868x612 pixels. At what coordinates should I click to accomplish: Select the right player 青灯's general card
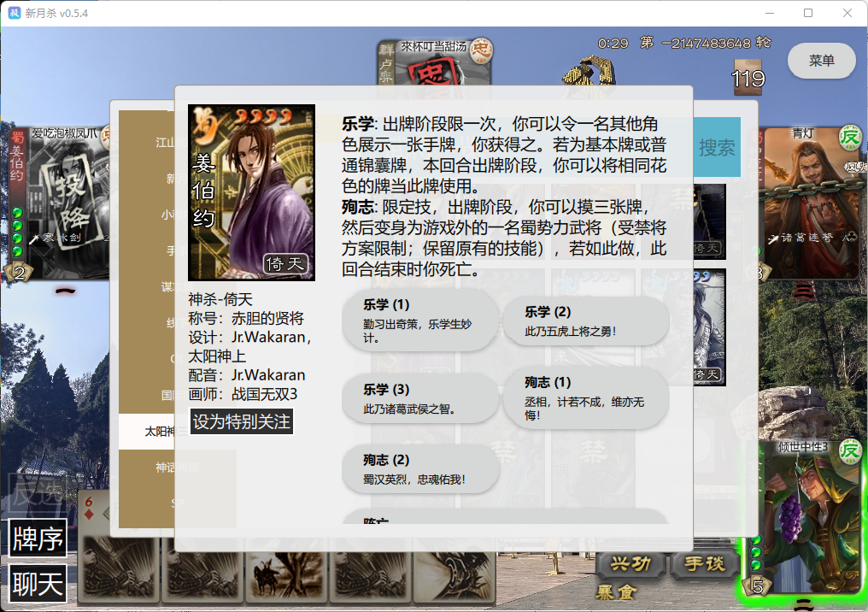(809, 203)
